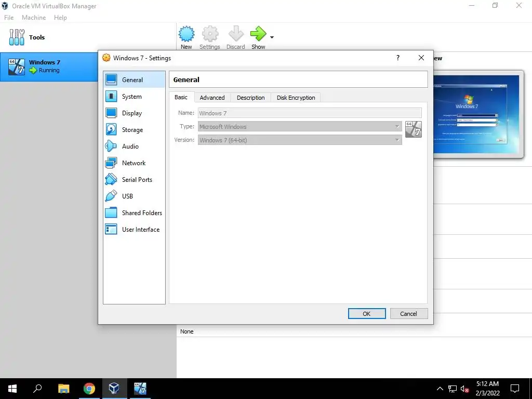Viewport: 532px width, 399px height.
Task: Switch to the Advanced tab
Action: pyautogui.click(x=212, y=98)
